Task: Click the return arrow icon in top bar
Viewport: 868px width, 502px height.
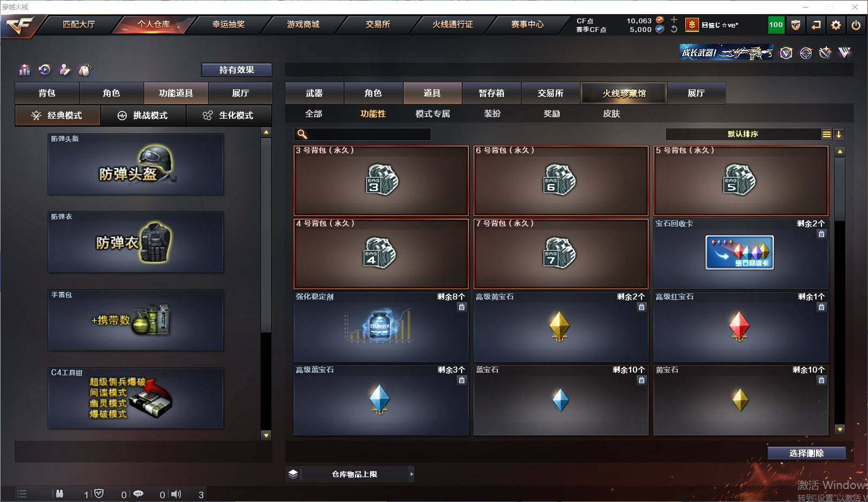Action: click(816, 25)
